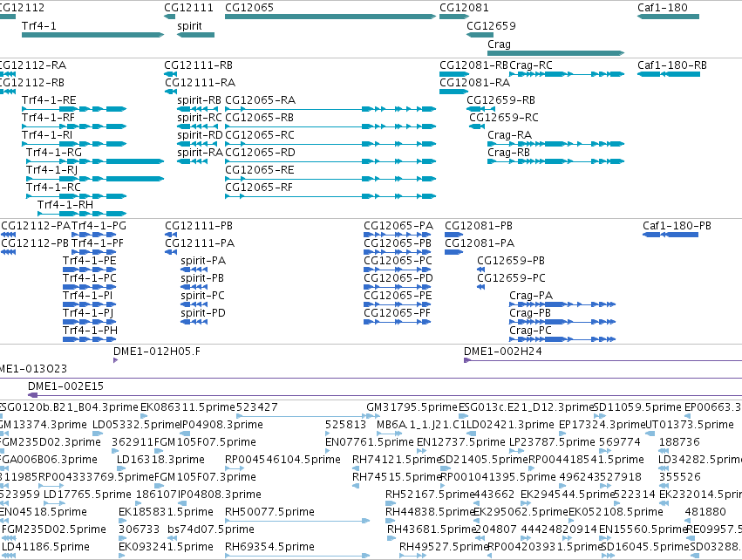Click the 'Crag-RB' transcript label

(x=508, y=153)
